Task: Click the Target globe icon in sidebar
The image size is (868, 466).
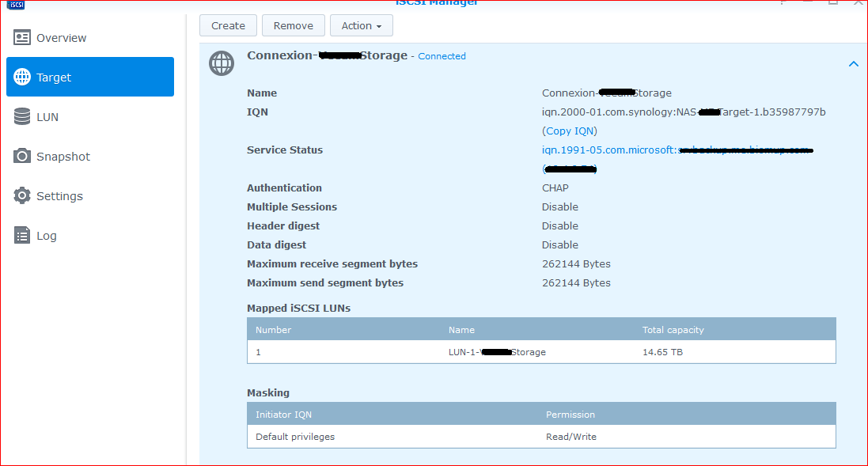Action: [x=22, y=78]
